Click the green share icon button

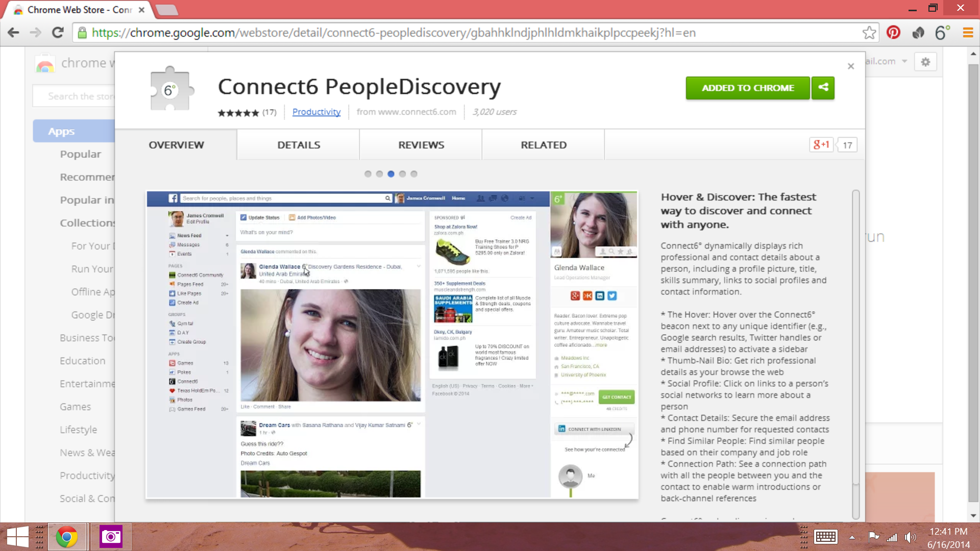click(x=823, y=88)
